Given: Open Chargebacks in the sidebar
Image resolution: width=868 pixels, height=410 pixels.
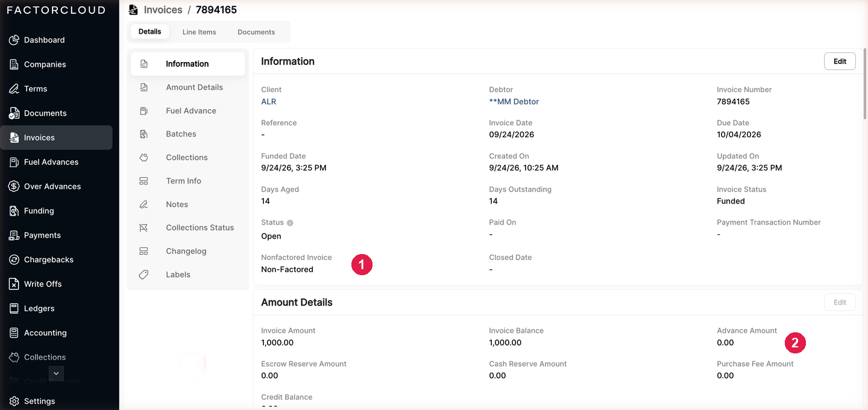Looking at the screenshot, I should 56,259.
